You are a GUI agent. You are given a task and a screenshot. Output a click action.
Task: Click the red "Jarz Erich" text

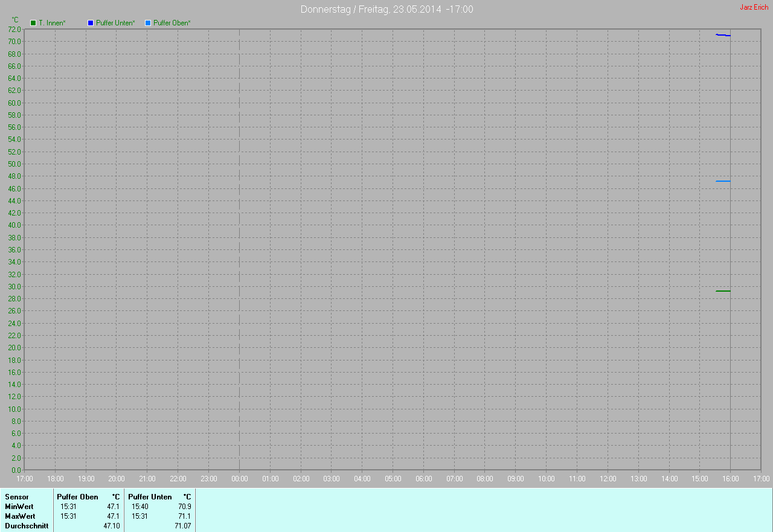pos(754,7)
